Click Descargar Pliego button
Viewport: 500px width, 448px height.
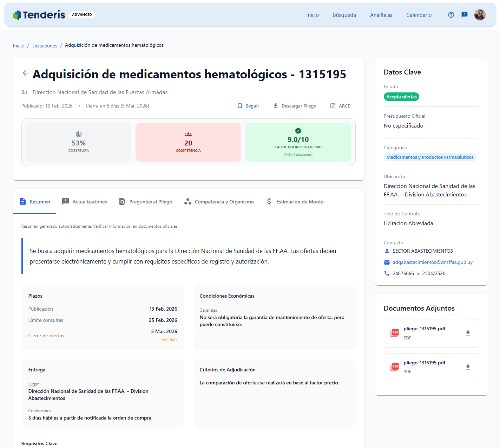point(295,106)
